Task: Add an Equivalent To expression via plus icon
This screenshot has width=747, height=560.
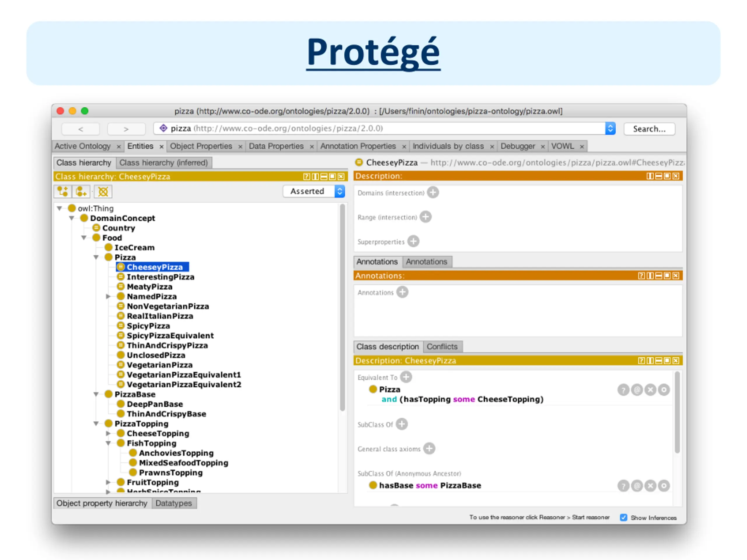Action: coord(406,377)
